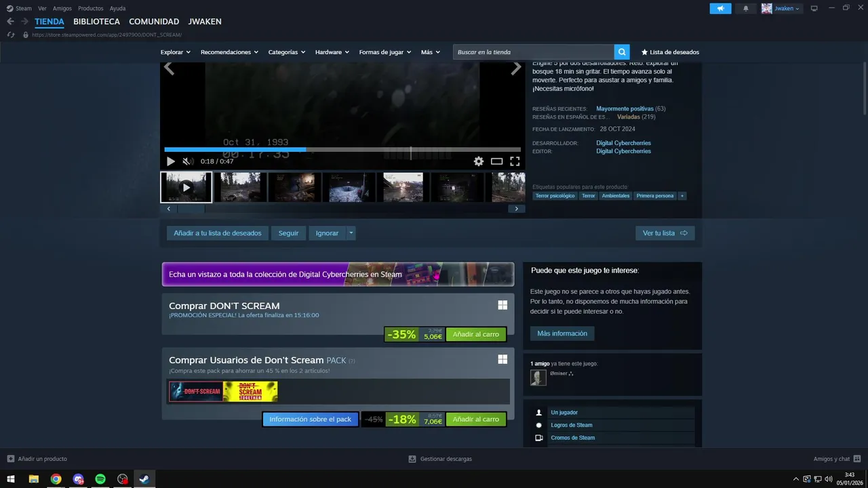The width and height of the screenshot is (868, 488).
Task: Expand the Recomendaciones dropdown menu
Action: click(229, 52)
